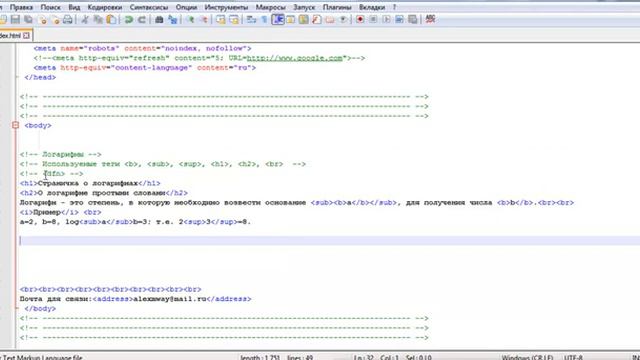The width and height of the screenshot is (640, 360).
Task: Place cursor in the highlighted empty line
Action: point(329,241)
